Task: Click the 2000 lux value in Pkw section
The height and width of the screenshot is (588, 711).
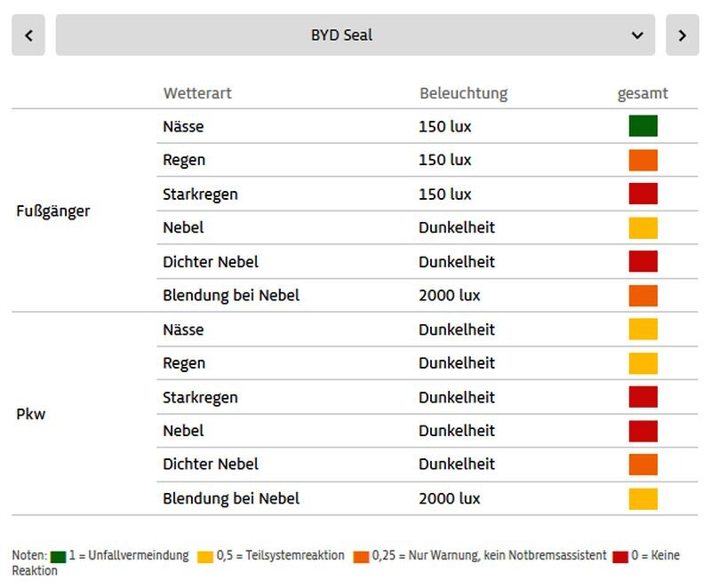Action: pyautogui.click(x=449, y=498)
